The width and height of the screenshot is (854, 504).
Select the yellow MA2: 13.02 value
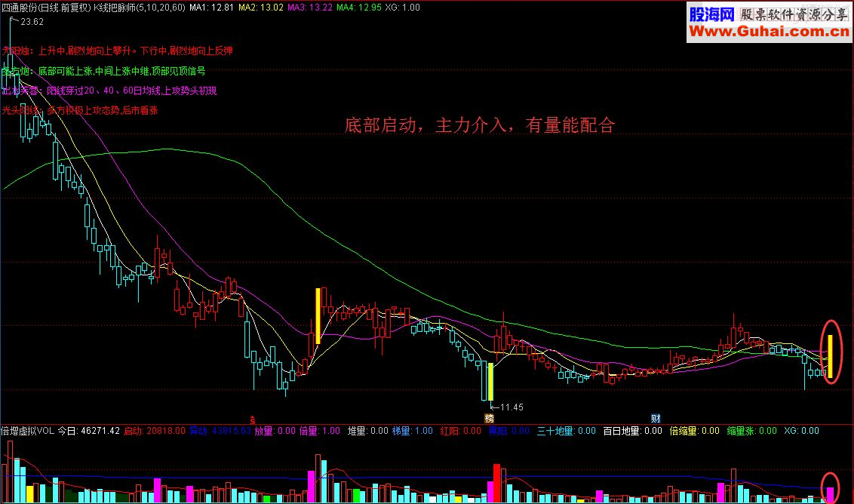click(x=261, y=8)
